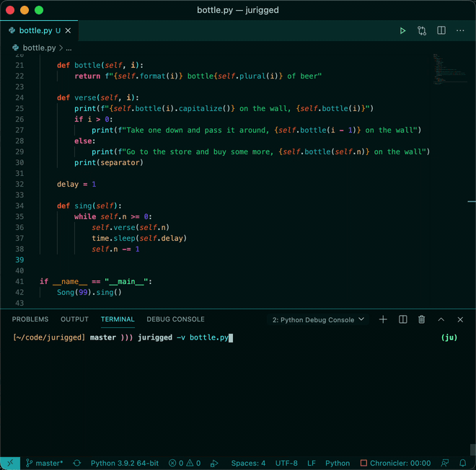Open changes with the compare icon
Viewport: 476px width, 470px height.
click(422, 31)
